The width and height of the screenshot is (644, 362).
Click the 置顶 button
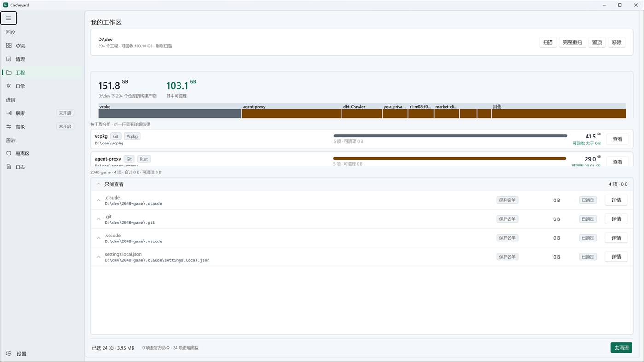(597, 42)
